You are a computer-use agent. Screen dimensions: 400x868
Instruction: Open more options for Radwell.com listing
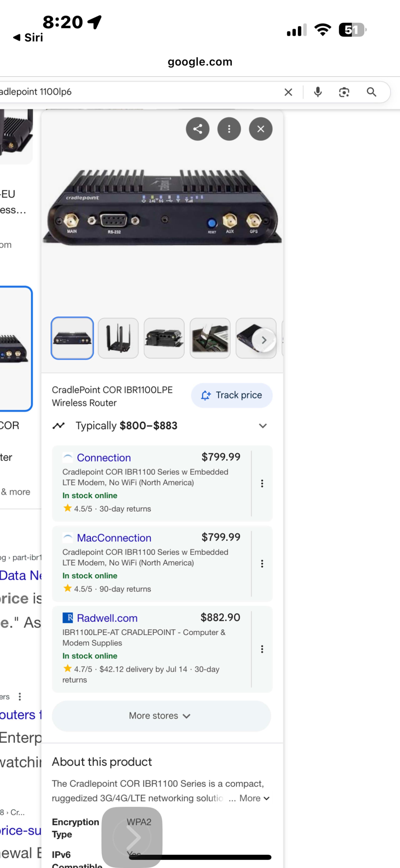click(262, 649)
